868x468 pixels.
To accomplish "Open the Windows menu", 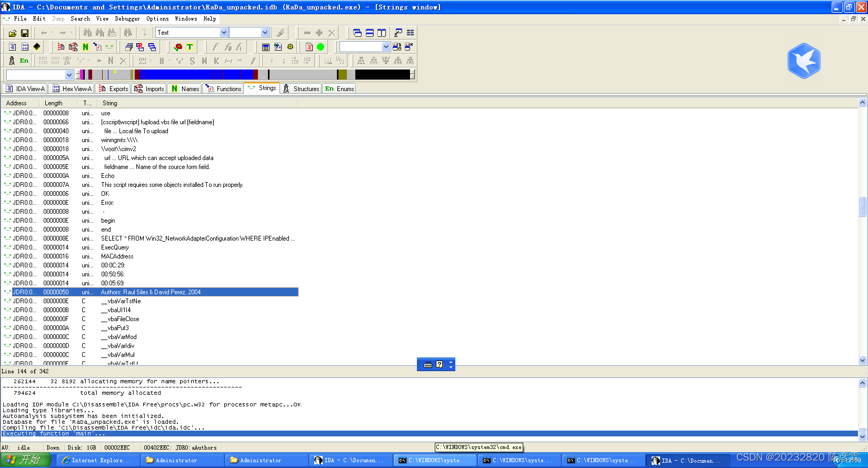I will click(186, 18).
